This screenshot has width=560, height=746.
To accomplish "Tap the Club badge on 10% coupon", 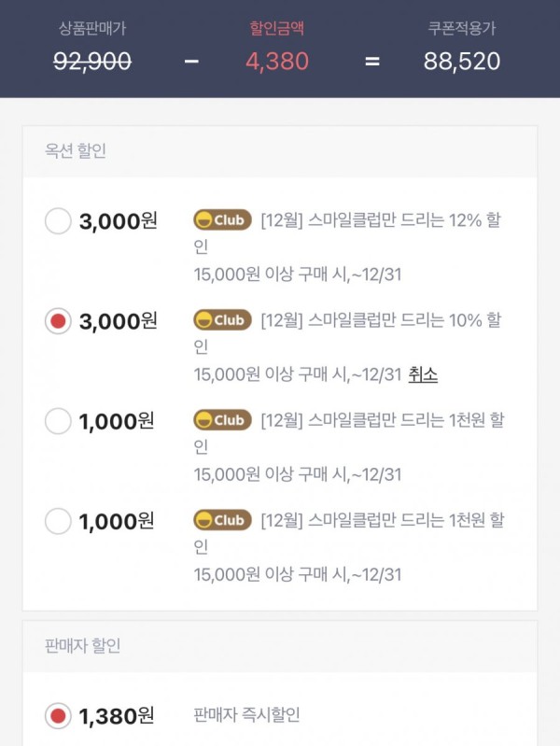I will (x=222, y=320).
